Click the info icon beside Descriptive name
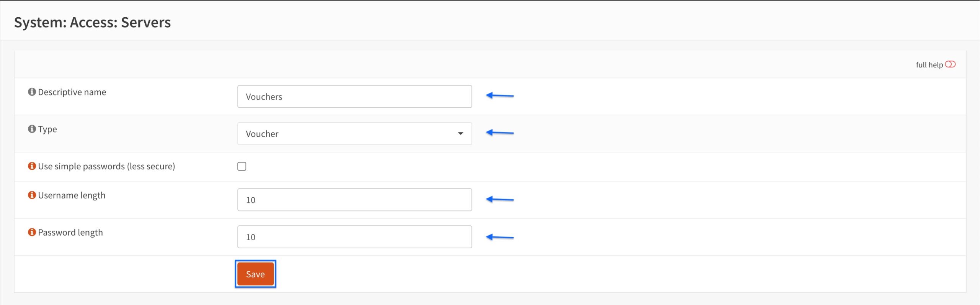The image size is (980, 305). click(x=32, y=92)
